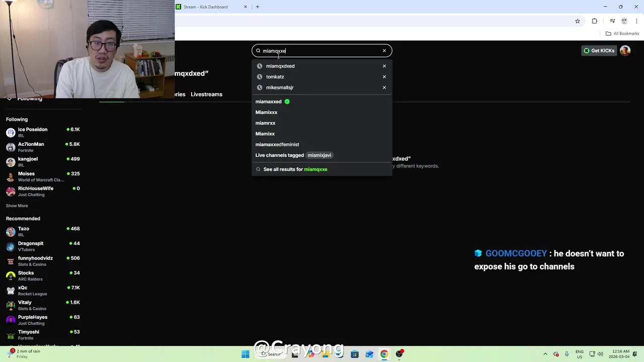Open funnyhoodvidz recommended channel

[x=43, y=261]
